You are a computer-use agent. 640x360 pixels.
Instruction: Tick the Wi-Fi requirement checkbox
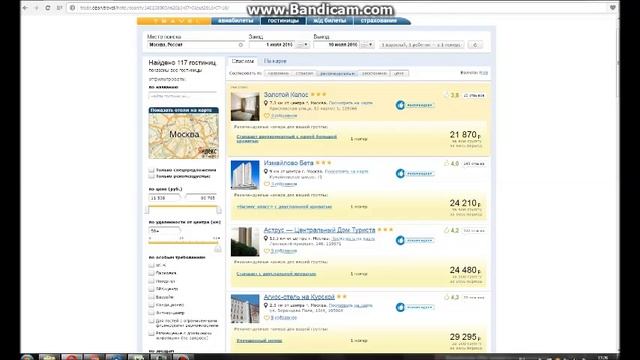[x=151, y=265]
